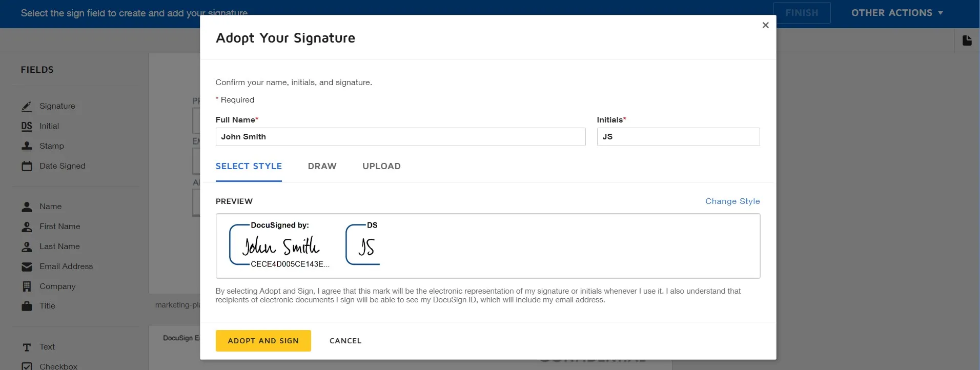980x370 pixels.
Task: Click the Company building icon
Action: tap(27, 286)
